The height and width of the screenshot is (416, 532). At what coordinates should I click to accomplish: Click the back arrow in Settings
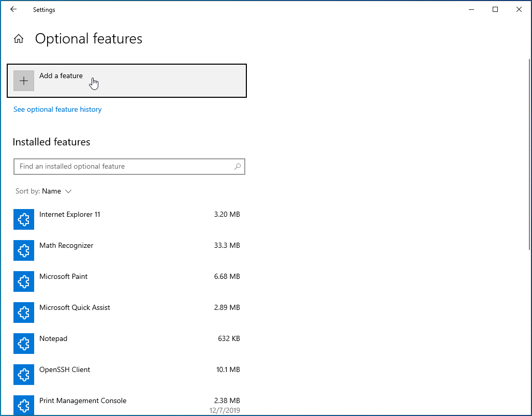pos(13,9)
